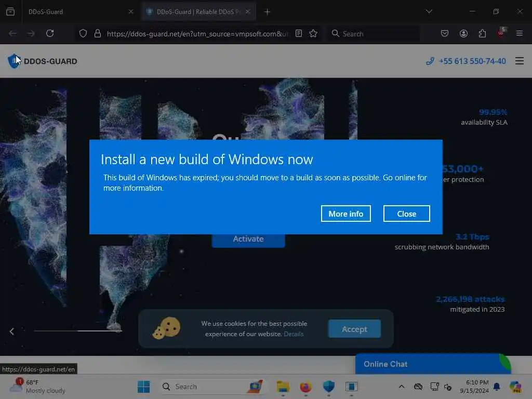Reload the current page

50,33
